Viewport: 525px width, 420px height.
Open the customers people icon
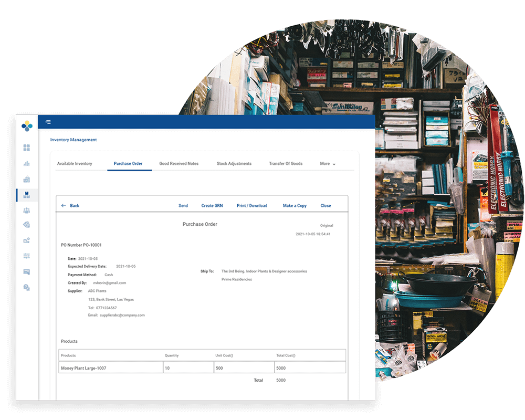click(27, 211)
